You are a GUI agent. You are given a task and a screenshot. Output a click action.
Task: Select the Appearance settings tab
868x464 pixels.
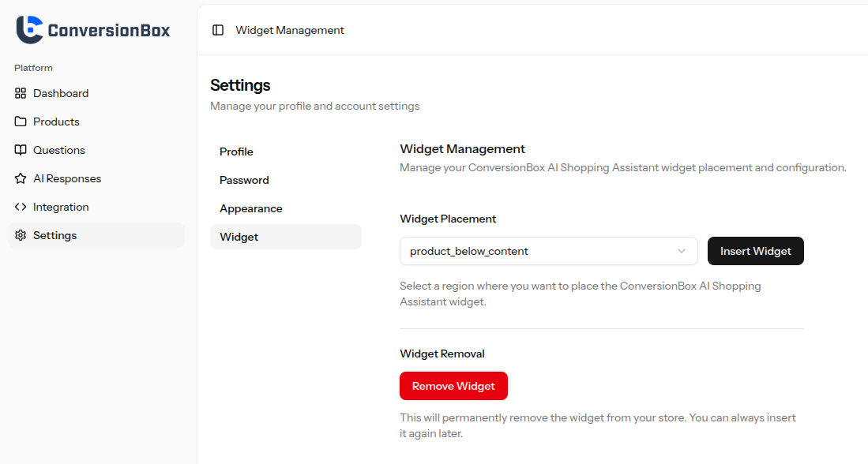250,208
